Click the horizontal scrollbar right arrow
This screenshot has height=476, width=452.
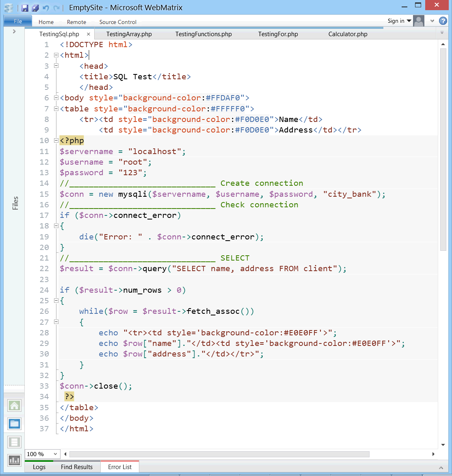click(433, 454)
